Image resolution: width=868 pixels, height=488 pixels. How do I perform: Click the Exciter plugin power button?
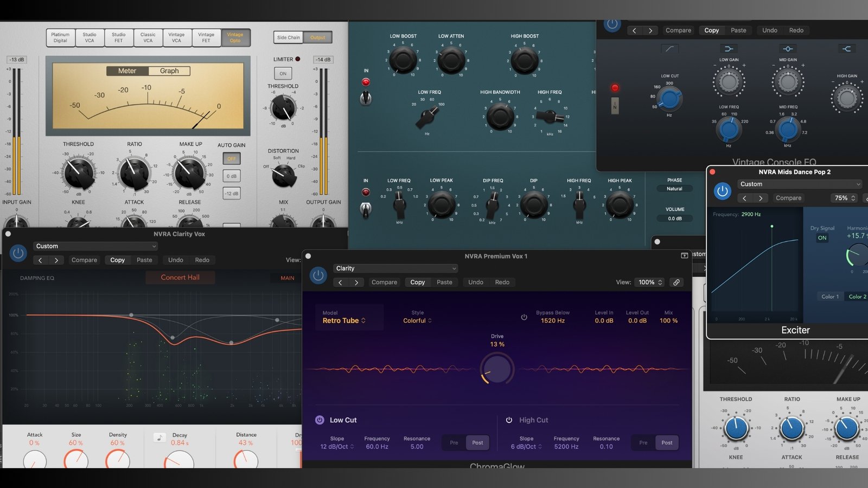(722, 191)
